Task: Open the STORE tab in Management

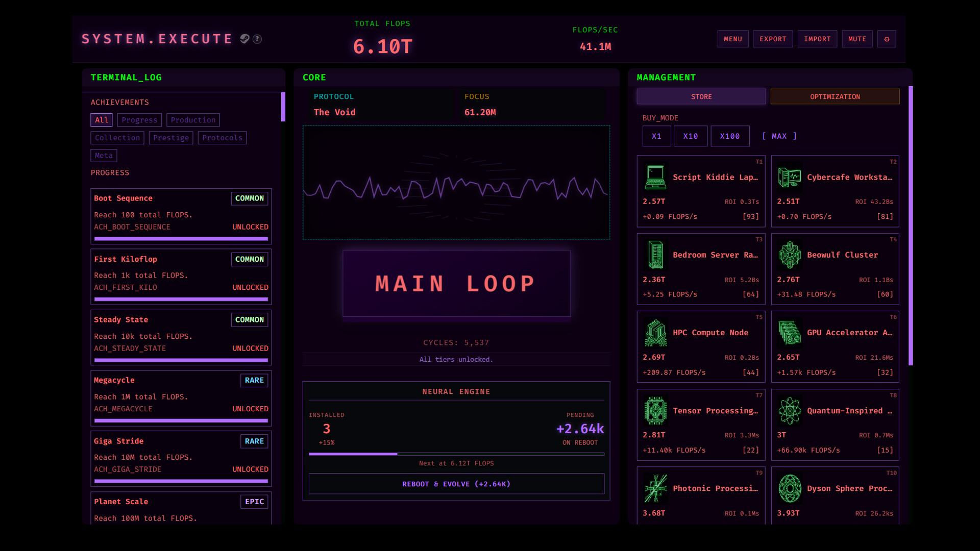Action: click(x=701, y=96)
